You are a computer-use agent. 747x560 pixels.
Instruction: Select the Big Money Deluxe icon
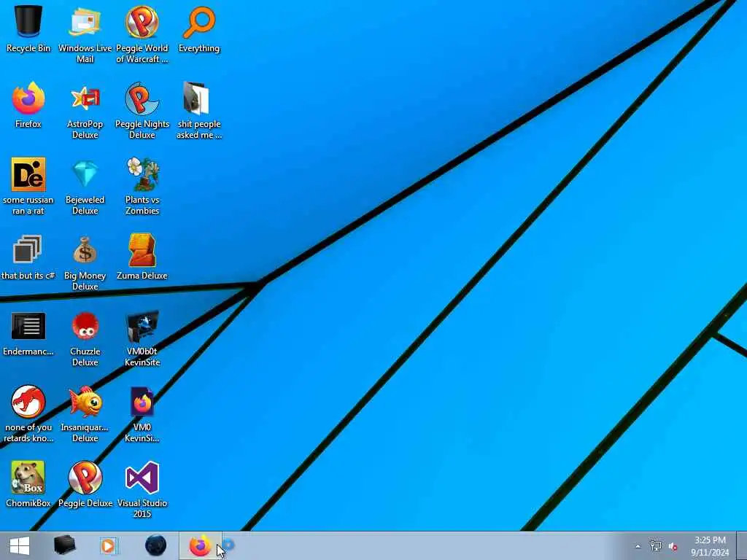[85, 262]
